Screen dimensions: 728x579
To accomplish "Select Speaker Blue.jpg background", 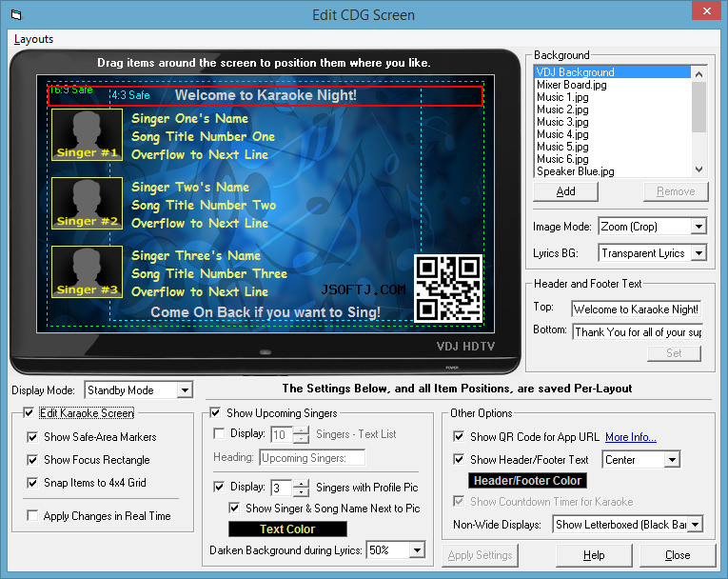I will [x=613, y=171].
